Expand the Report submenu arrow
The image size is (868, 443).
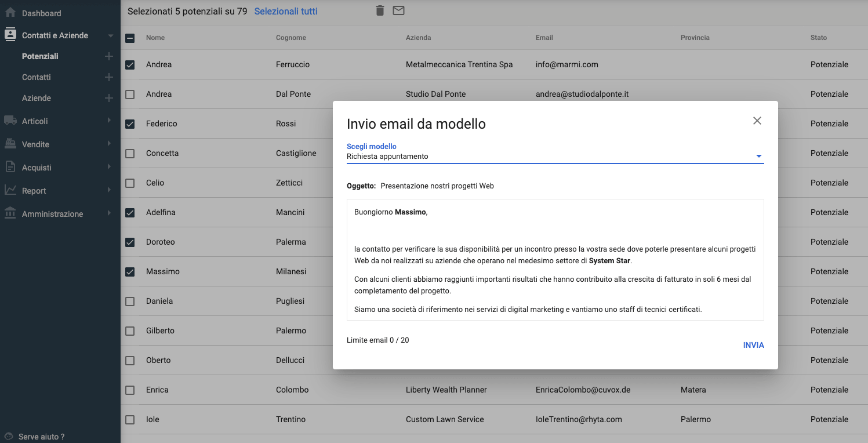(x=110, y=190)
